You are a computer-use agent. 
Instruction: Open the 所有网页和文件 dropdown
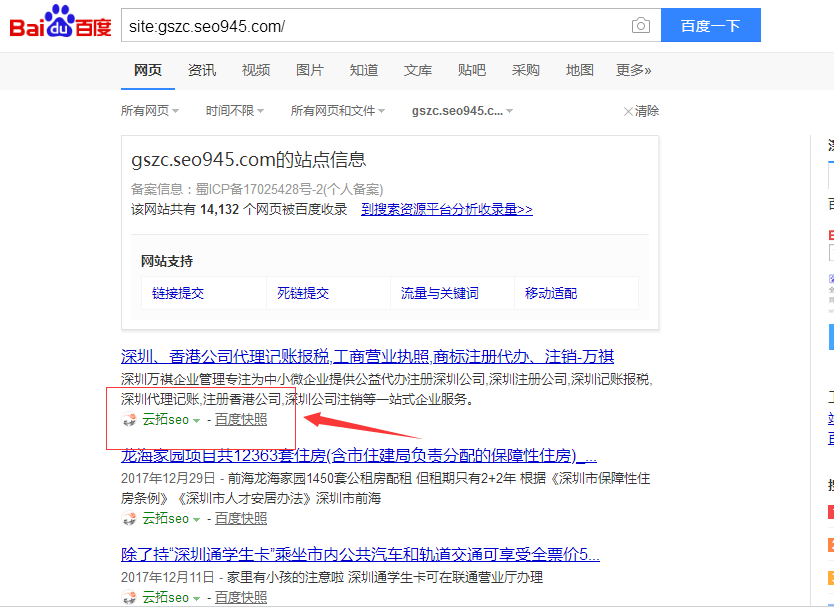coord(338,111)
